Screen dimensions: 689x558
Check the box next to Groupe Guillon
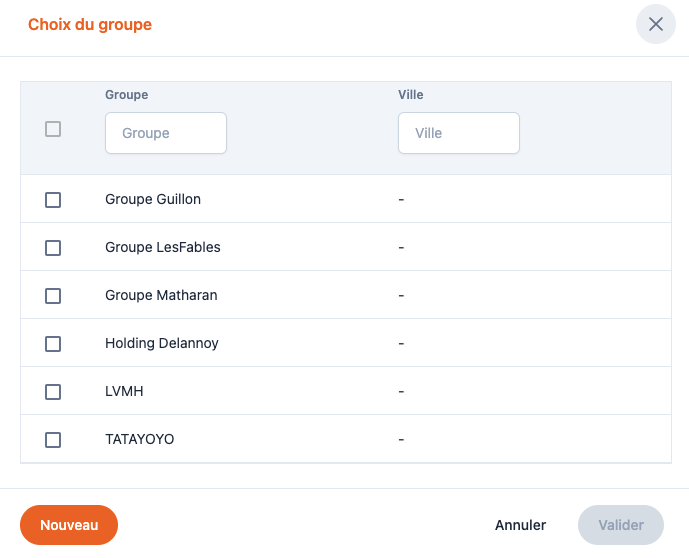click(x=53, y=200)
